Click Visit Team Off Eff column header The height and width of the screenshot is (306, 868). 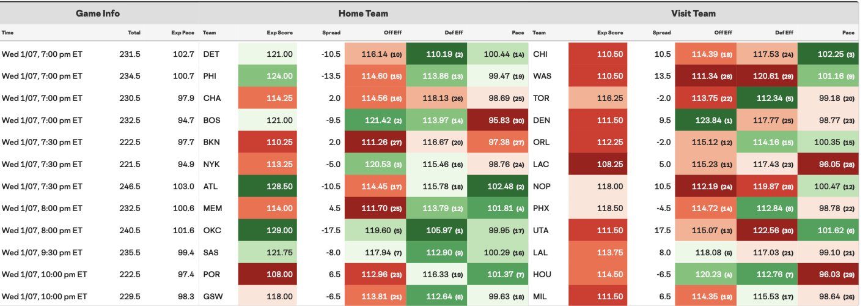pos(723,32)
